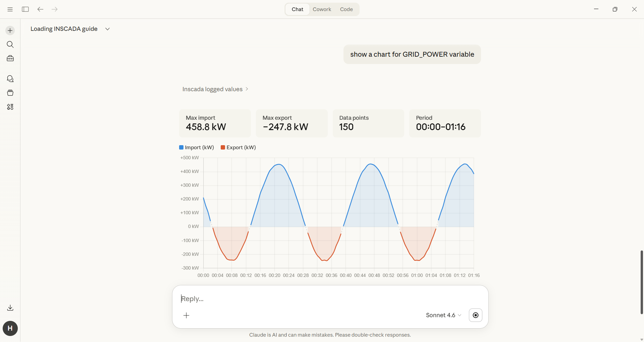This screenshot has width=644, height=342.
Task: Click the Reply text input field
Action: 302,299
